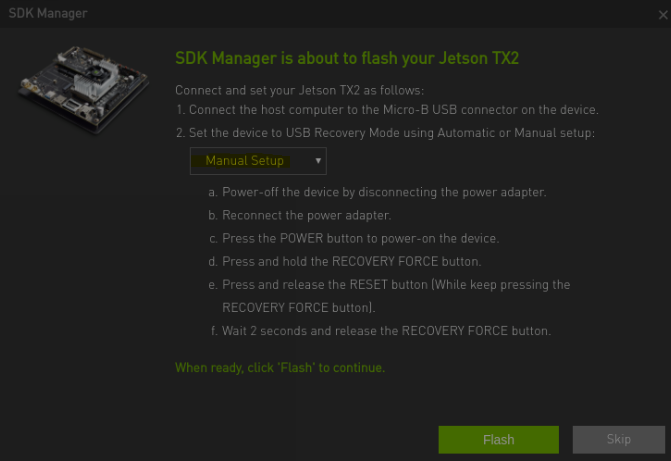
Task: Click the Skip button
Action: tap(619, 440)
